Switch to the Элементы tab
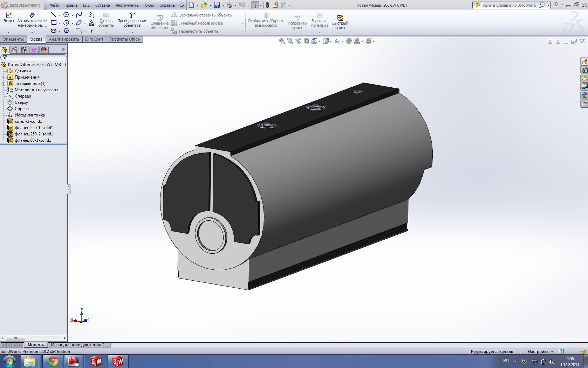 (x=13, y=39)
